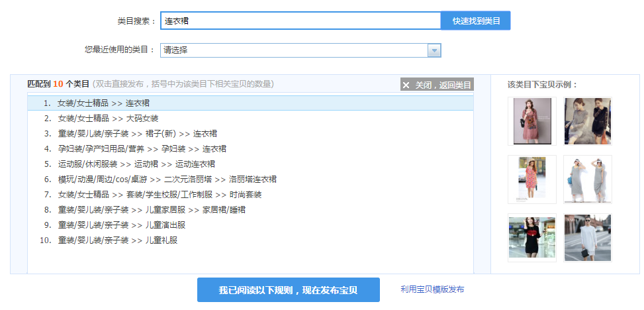Click the category search input field

[x=300, y=21]
